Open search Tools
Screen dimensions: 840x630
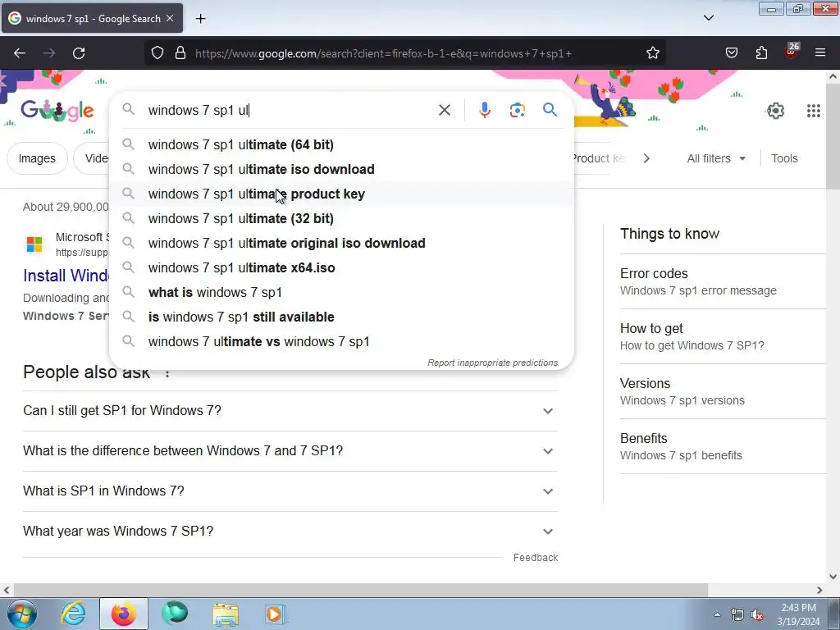tap(784, 158)
